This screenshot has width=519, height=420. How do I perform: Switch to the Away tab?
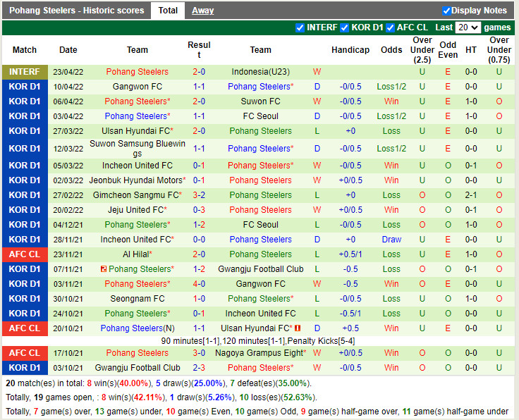[x=202, y=11]
